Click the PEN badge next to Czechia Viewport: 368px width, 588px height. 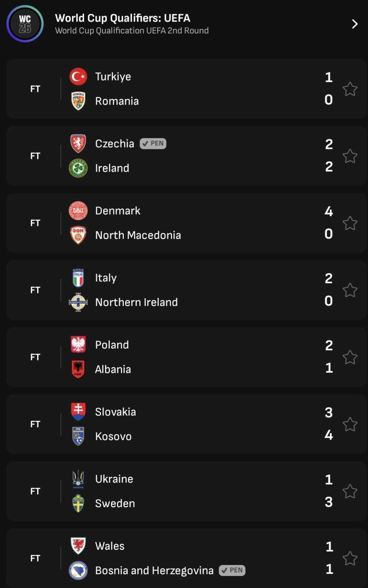coord(153,144)
